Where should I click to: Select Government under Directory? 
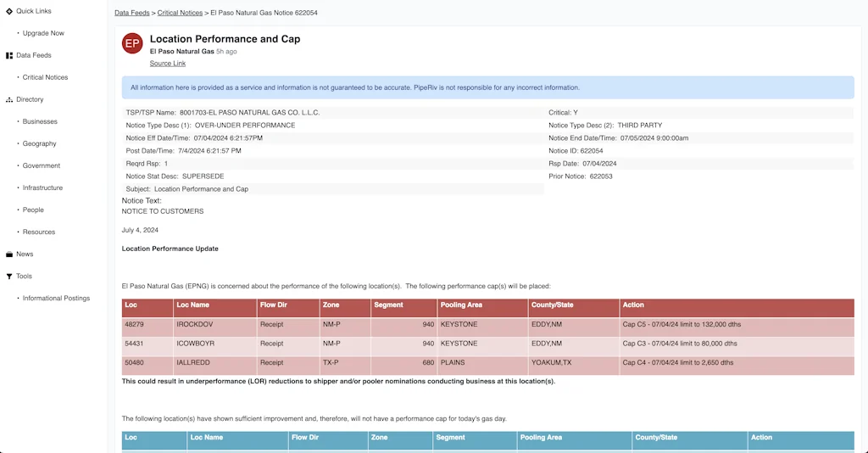pos(42,165)
